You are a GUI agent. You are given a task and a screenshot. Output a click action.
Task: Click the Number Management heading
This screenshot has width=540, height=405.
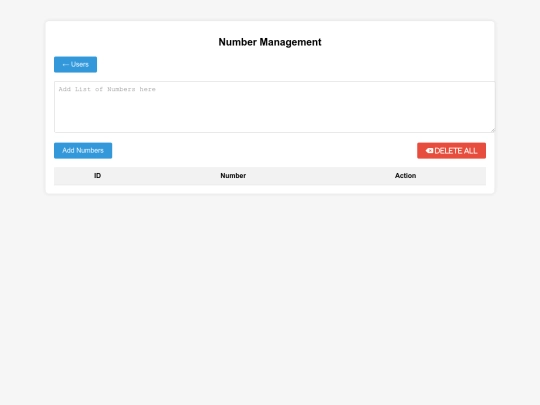270,42
